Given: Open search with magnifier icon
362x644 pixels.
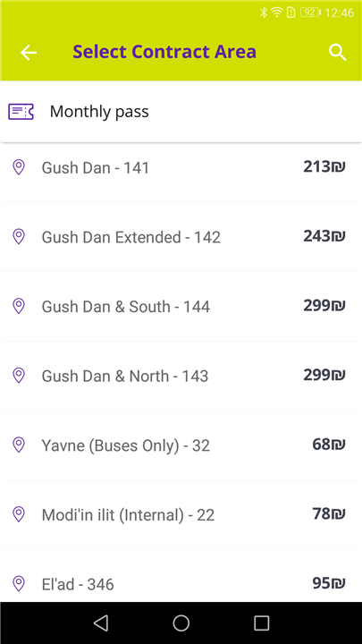Looking at the screenshot, I should pyautogui.click(x=337, y=53).
